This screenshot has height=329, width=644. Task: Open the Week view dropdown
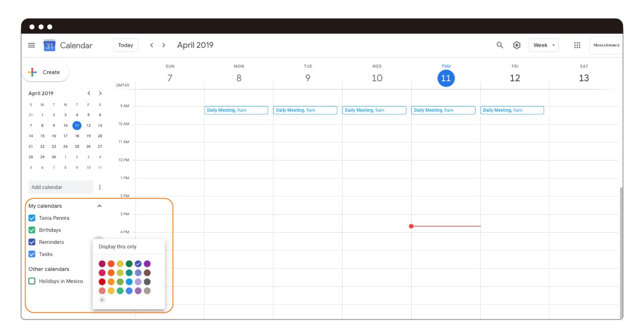pos(543,45)
